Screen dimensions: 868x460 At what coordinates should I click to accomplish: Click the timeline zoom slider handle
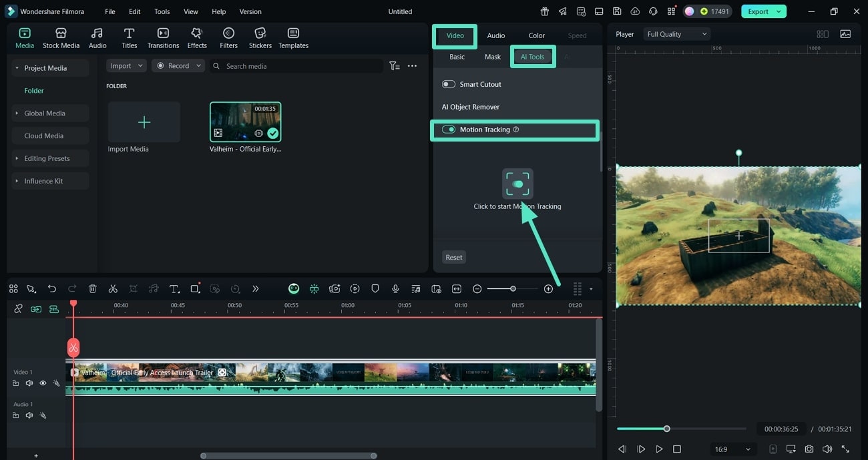[513, 288]
